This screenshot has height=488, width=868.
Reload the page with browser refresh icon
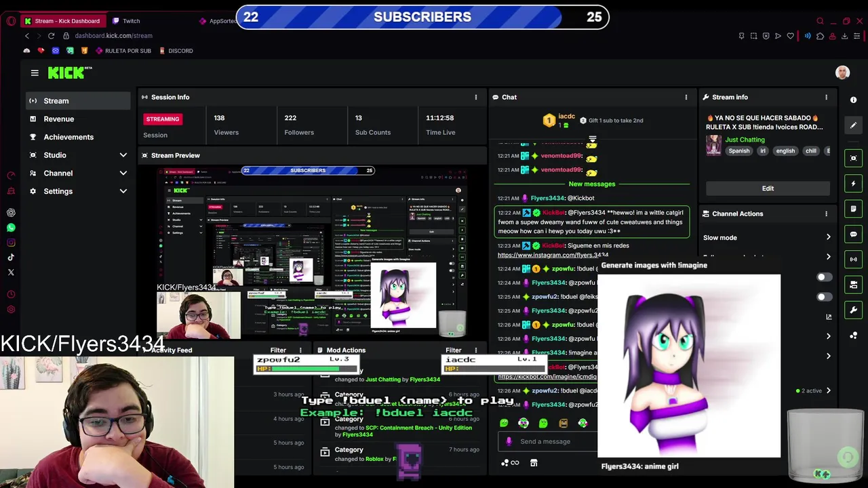(51, 35)
